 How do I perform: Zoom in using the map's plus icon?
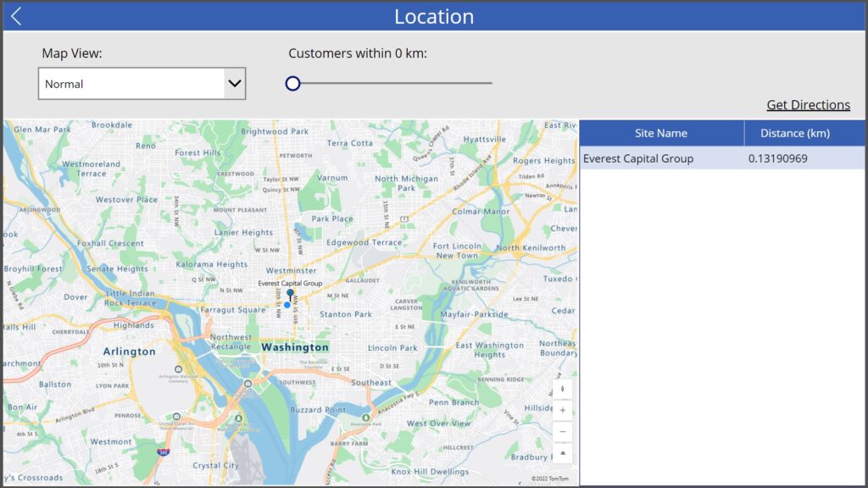[x=563, y=410]
